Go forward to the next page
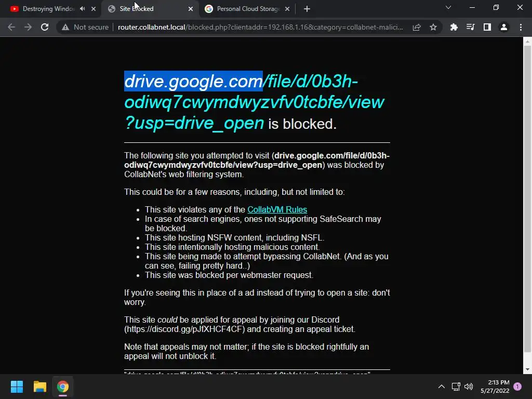This screenshot has width=532, height=399. (28, 27)
